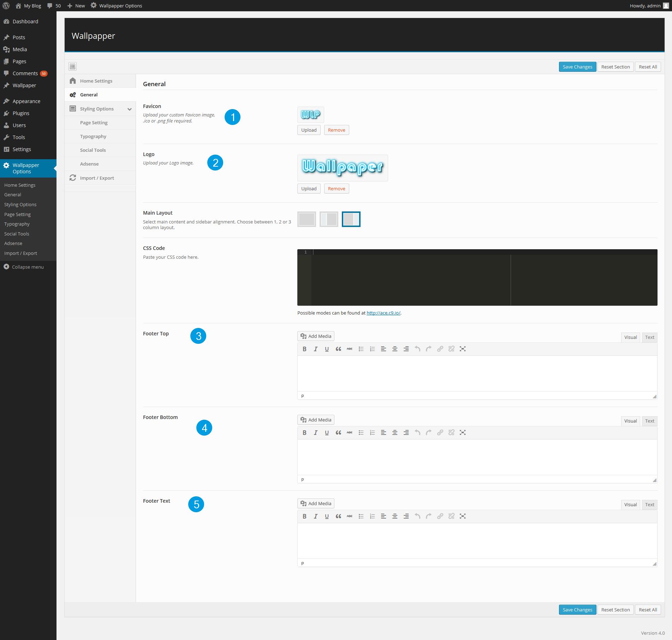672x640 pixels.
Task: Expand Styling Options chevron arrow
Action: tap(130, 109)
